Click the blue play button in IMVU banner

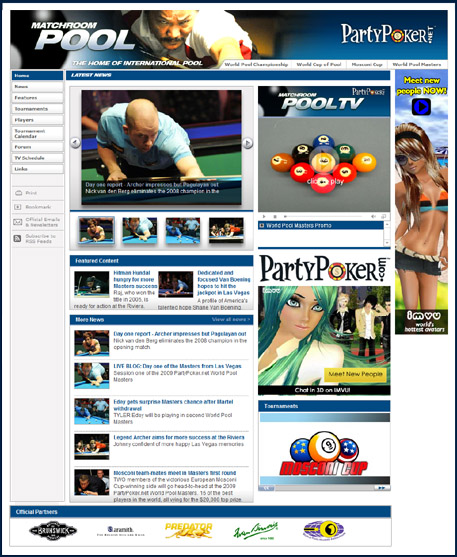coord(421,107)
